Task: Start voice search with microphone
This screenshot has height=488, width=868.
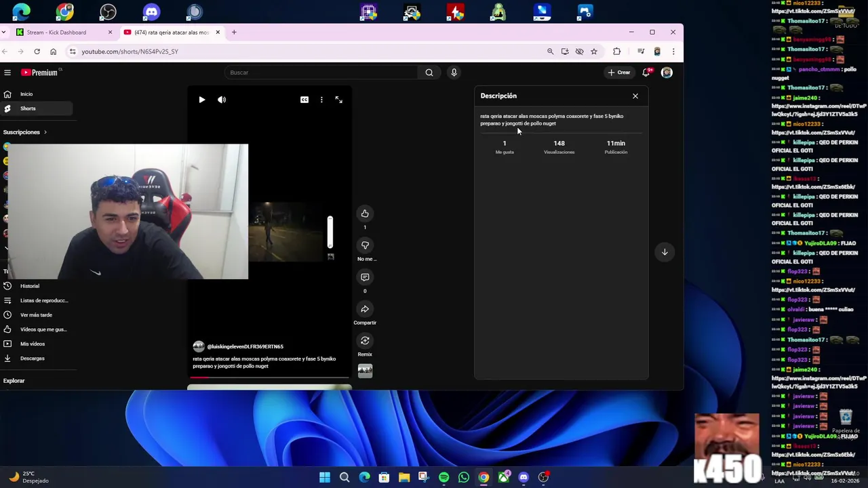Action: point(454,73)
